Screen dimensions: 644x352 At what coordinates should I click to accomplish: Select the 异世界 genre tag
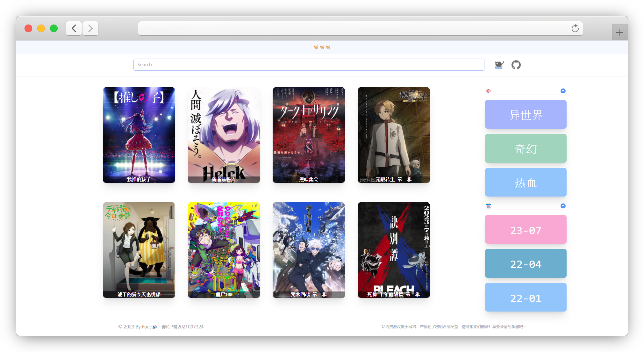coord(526,115)
